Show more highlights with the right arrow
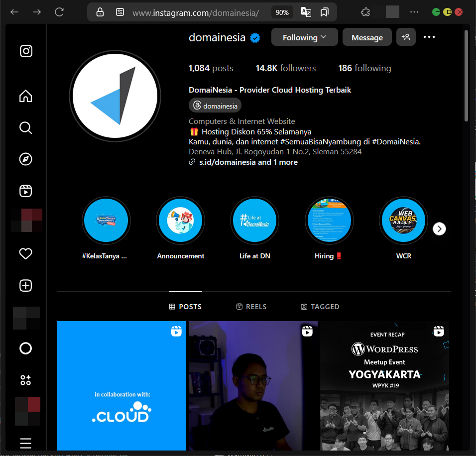The height and width of the screenshot is (456, 476). 439,229
